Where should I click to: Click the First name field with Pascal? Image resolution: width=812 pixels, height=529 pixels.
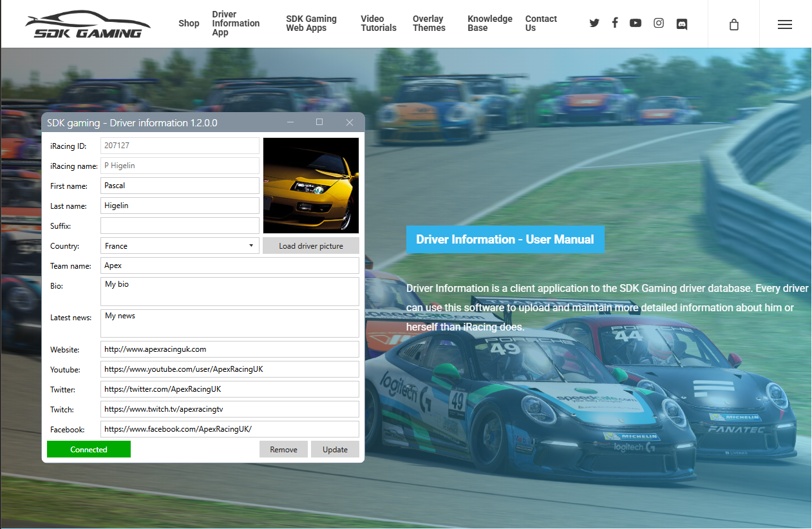[x=180, y=186]
